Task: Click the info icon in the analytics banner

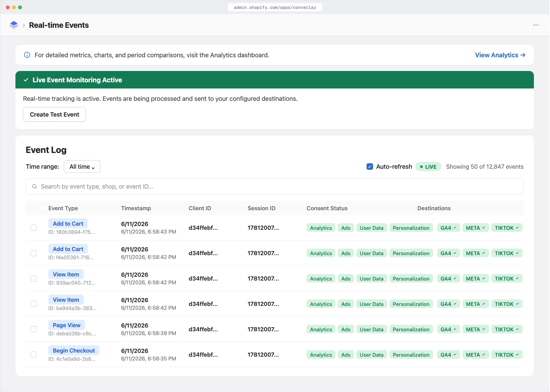Action: (27, 55)
